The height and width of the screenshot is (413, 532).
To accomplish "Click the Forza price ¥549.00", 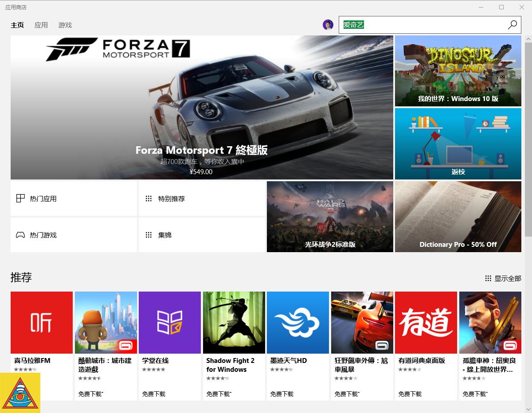I will (x=201, y=172).
